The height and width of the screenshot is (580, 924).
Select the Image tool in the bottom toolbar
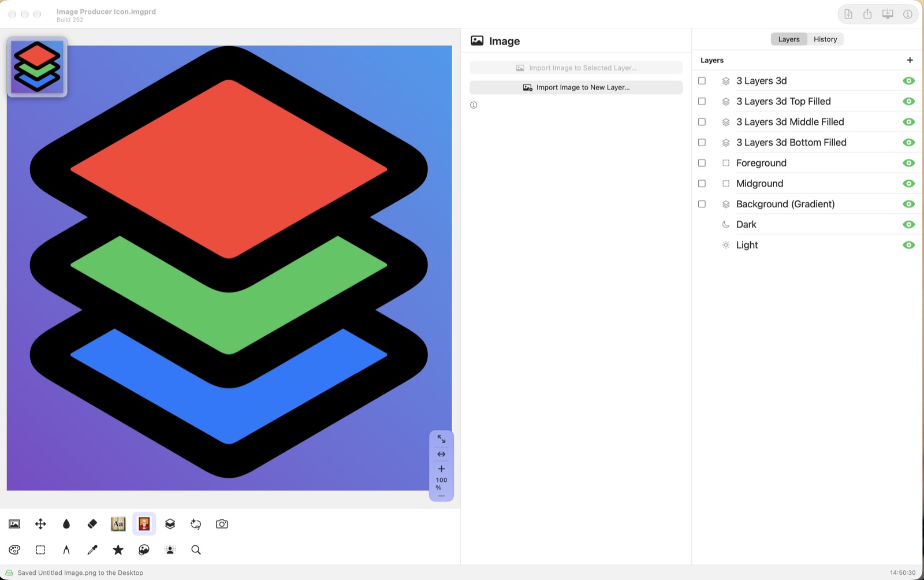(14, 524)
